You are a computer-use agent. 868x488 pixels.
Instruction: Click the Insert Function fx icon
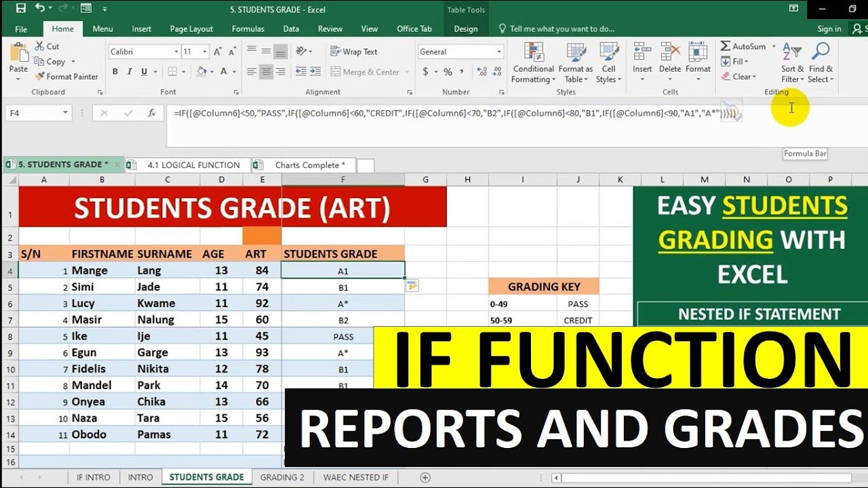[152, 113]
